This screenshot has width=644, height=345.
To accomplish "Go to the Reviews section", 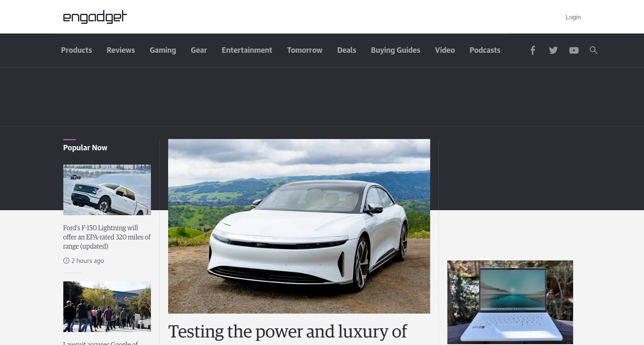I will [x=121, y=50].
